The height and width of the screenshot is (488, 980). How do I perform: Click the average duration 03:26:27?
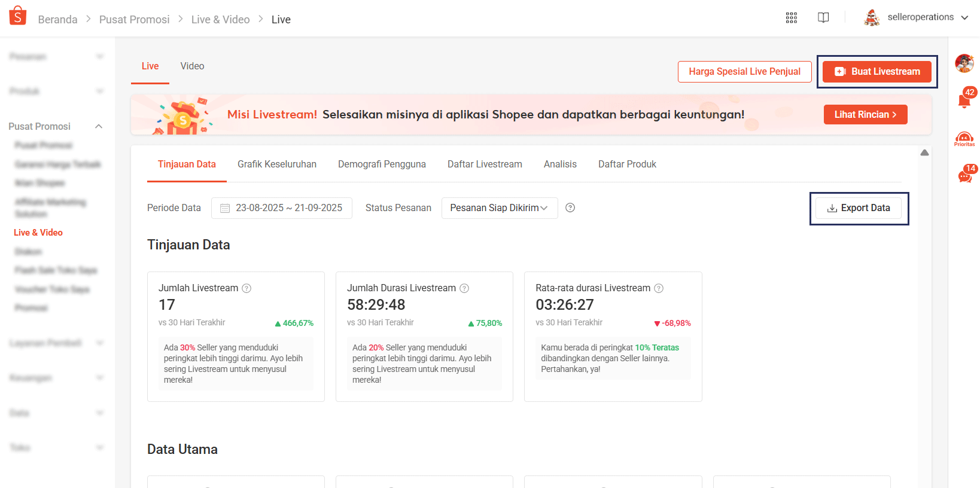[565, 305]
